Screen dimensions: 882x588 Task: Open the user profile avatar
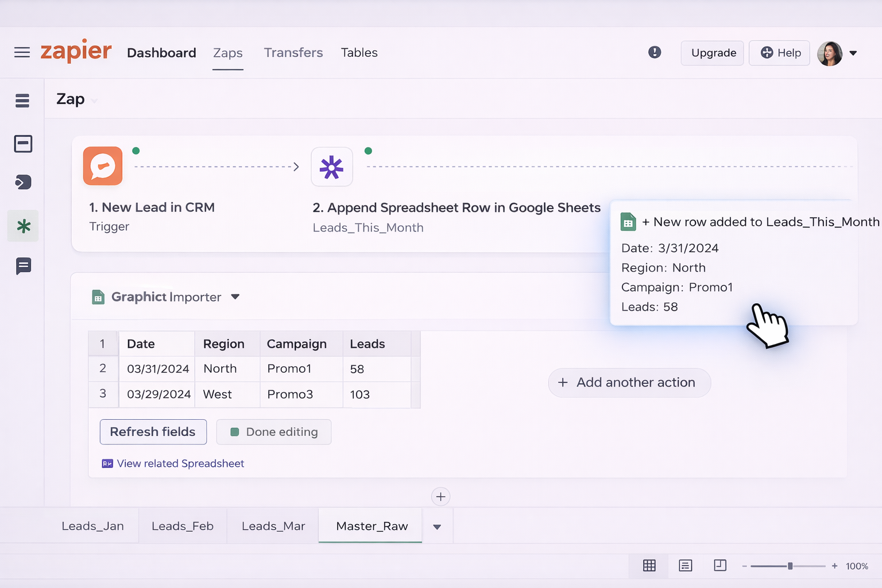pos(830,53)
